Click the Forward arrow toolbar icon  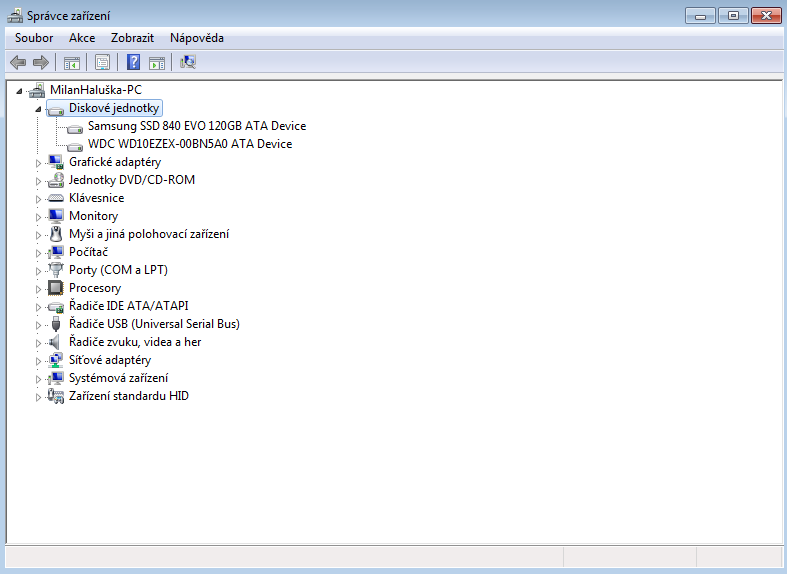(x=41, y=63)
